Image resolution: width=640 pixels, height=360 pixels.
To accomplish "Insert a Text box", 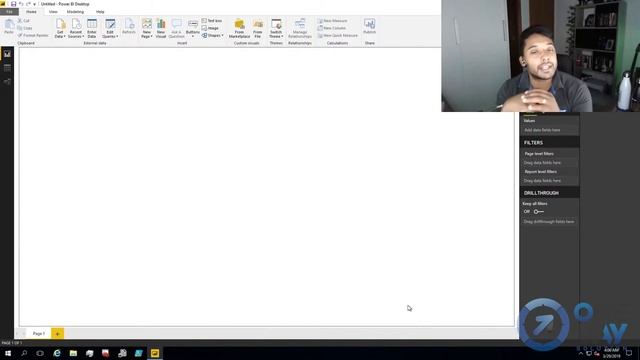I will click(212, 21).
